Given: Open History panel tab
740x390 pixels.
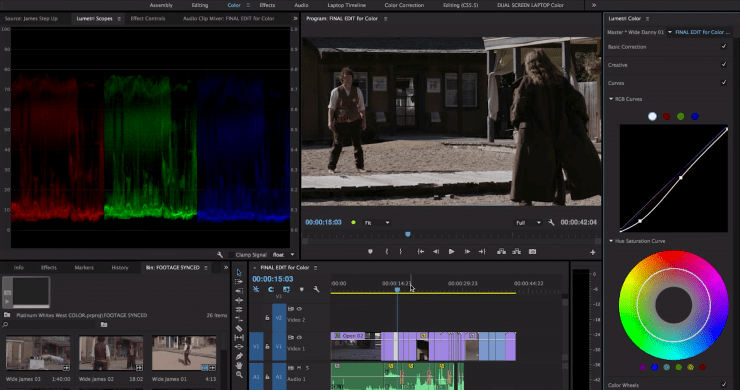Looking at the screenshot, I should point(120,268).
